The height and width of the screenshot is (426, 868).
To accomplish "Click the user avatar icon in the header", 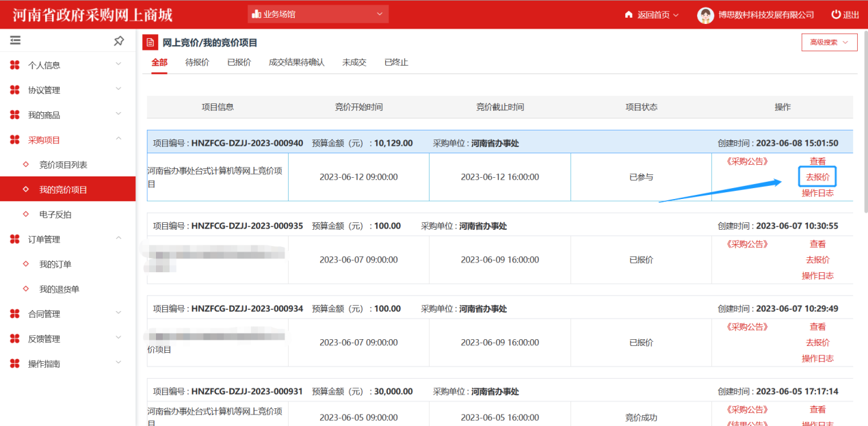I will pos(705,15).
